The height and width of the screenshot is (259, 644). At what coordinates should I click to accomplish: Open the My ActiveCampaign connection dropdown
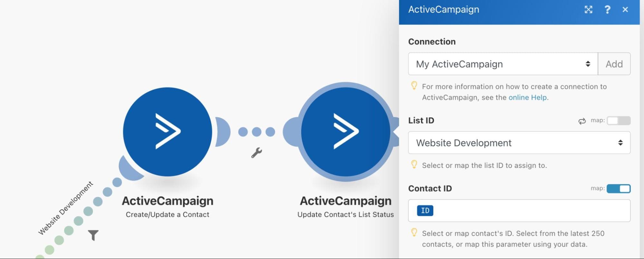click(503, 64)
